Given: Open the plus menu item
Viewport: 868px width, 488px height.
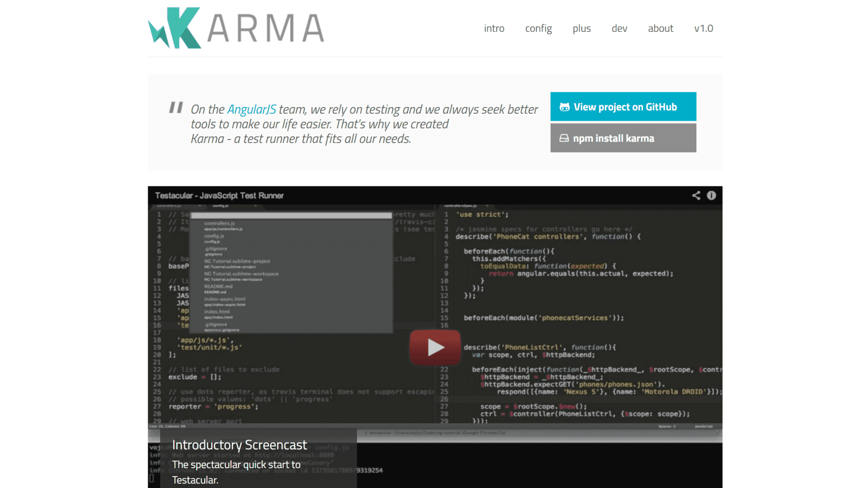Looking at the screenshot, I should click(x=582, y=28).
